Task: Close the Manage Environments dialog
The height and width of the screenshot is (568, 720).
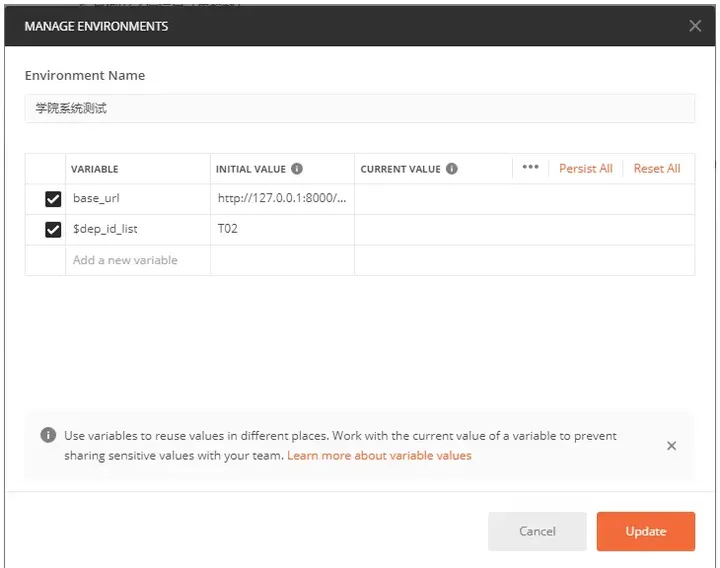Action: tap(695, 26)
